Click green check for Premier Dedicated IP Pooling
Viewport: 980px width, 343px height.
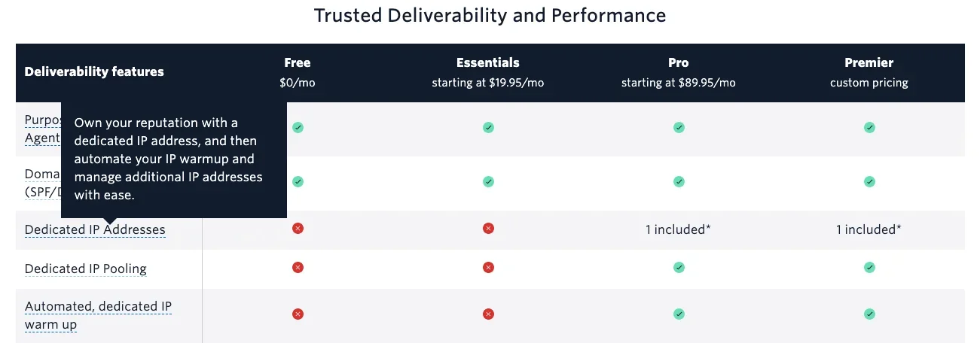[869, 267]
